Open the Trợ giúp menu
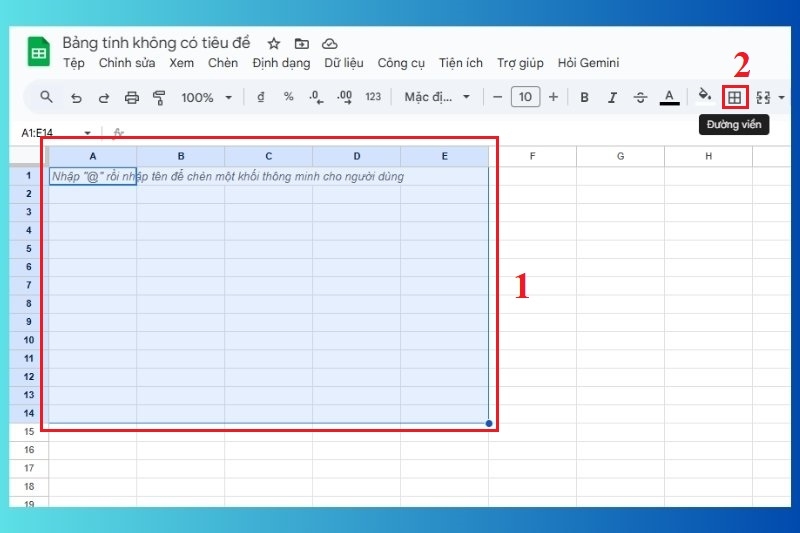Viewport: 800px width, 533px height. [520, 63]
